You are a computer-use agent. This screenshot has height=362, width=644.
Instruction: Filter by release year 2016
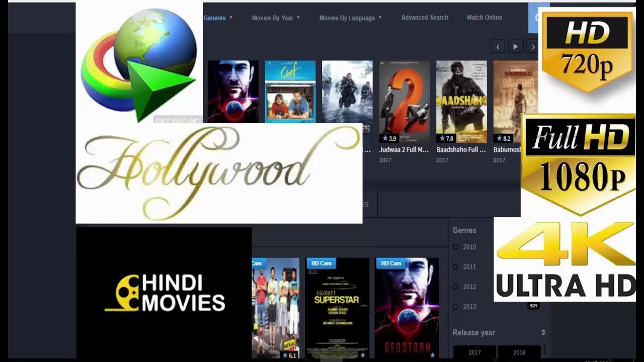pyautogui.click(x=519, y=352)
